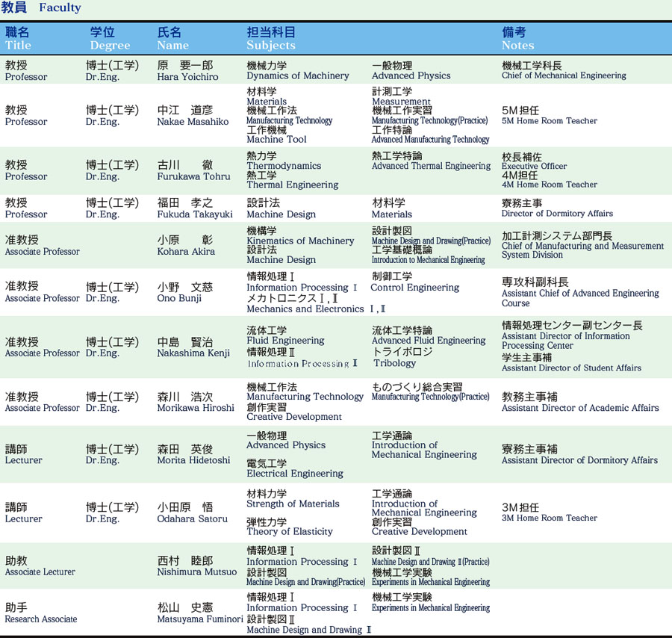Click the subject 'Theory of Elasticity'

[290, 531]
